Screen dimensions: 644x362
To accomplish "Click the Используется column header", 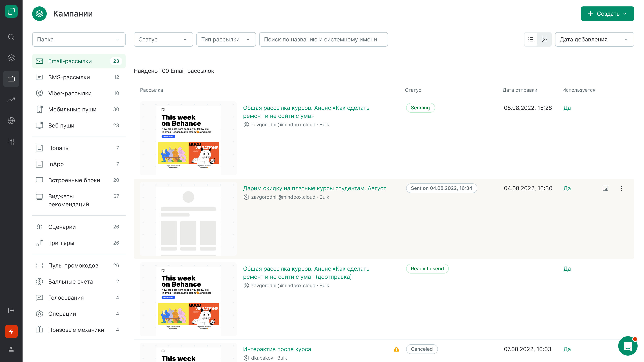I will coord(579,90).
